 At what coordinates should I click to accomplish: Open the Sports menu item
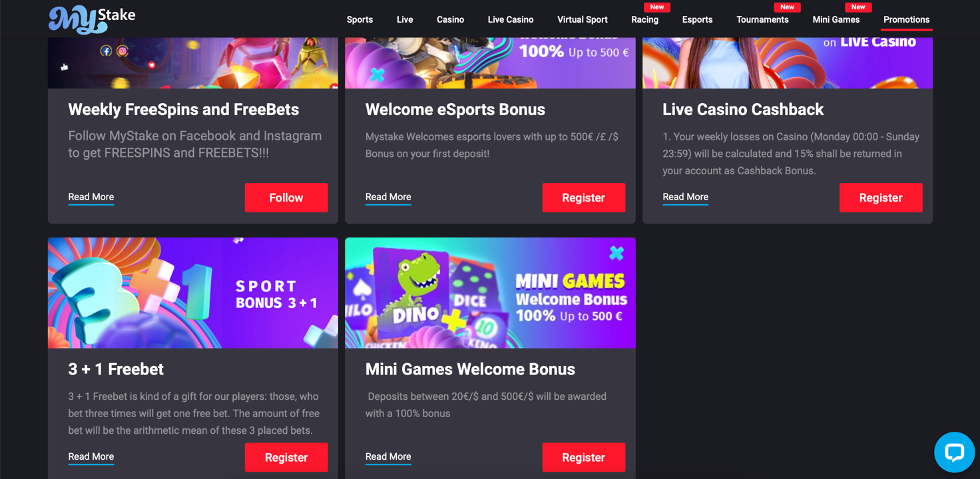click(x=360, y=19)
